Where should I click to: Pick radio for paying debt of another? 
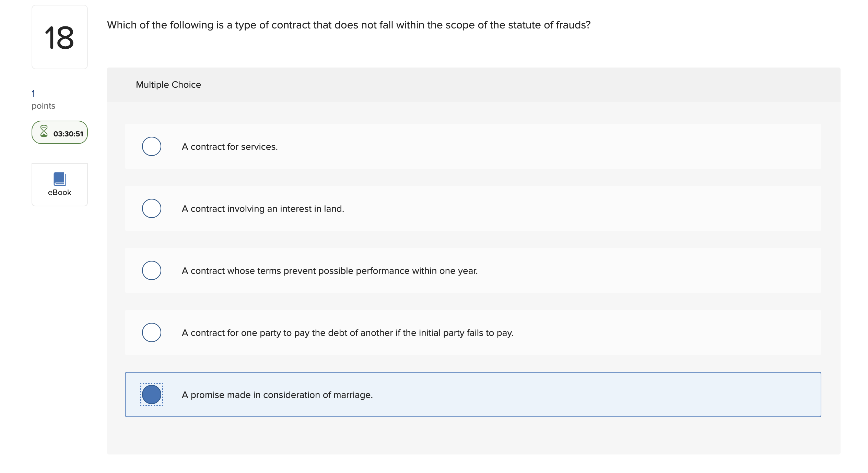coord(151,332)
